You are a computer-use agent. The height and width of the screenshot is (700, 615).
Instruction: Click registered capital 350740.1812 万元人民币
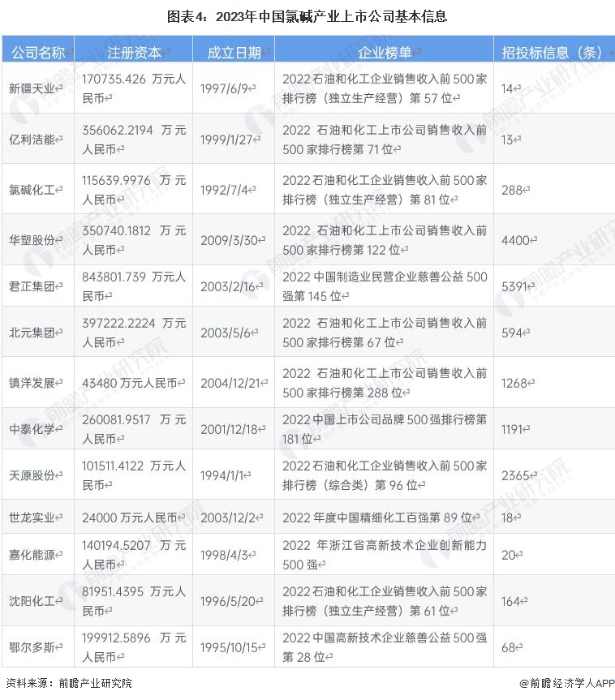point(134,240)
